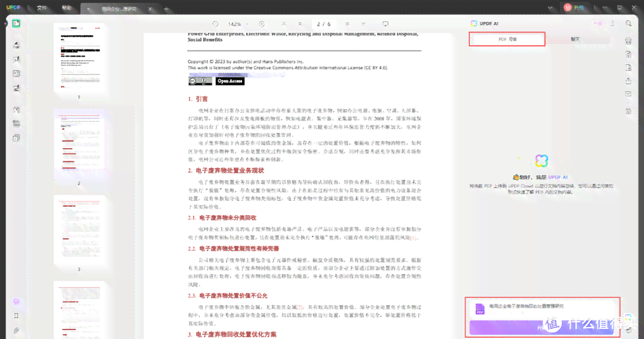Screen dimensions: 644x339
Task: Open the 142% zoom level dropdown
Action: (239, 24)
